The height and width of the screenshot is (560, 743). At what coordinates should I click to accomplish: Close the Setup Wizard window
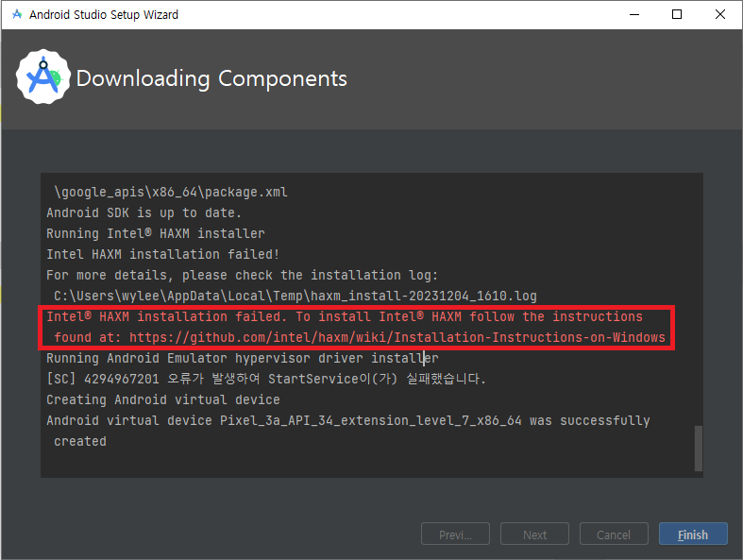click(x=720, y=14)
